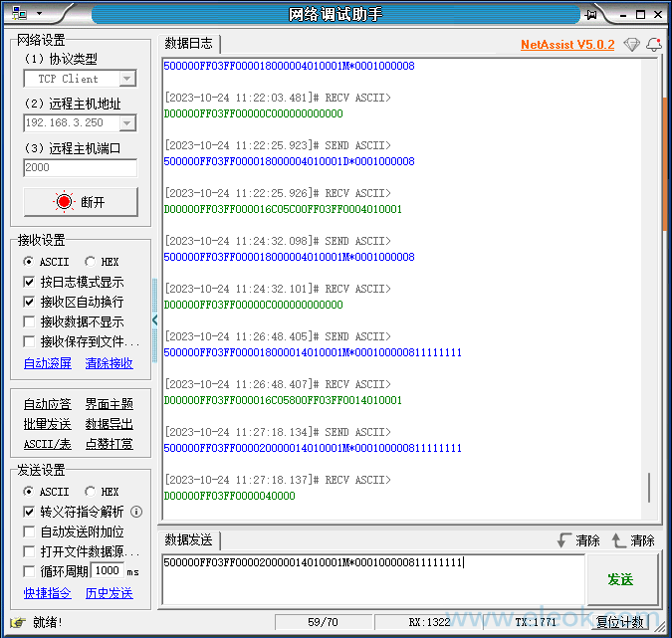The width and height of the screenshot is (672, 638).
Task: Select the 数据发送 tab
Action: click(x=188, y=540)
